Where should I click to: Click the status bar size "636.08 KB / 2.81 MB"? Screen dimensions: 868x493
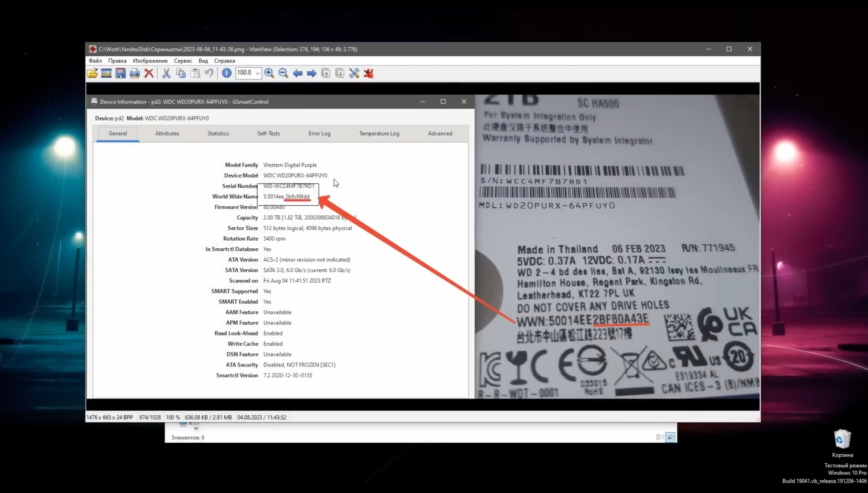pyautogui.click(x=208, y=417)
